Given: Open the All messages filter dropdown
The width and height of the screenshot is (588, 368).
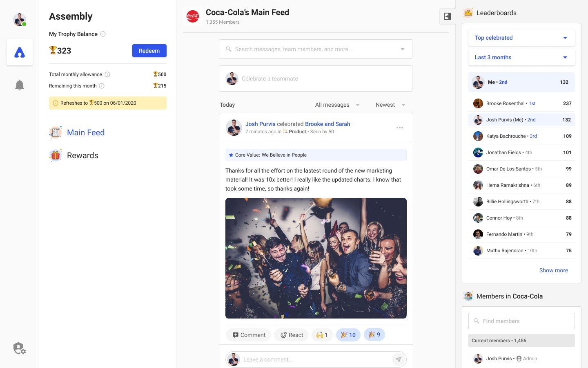Looking at the screenshot, I should [x=338, y=105].
